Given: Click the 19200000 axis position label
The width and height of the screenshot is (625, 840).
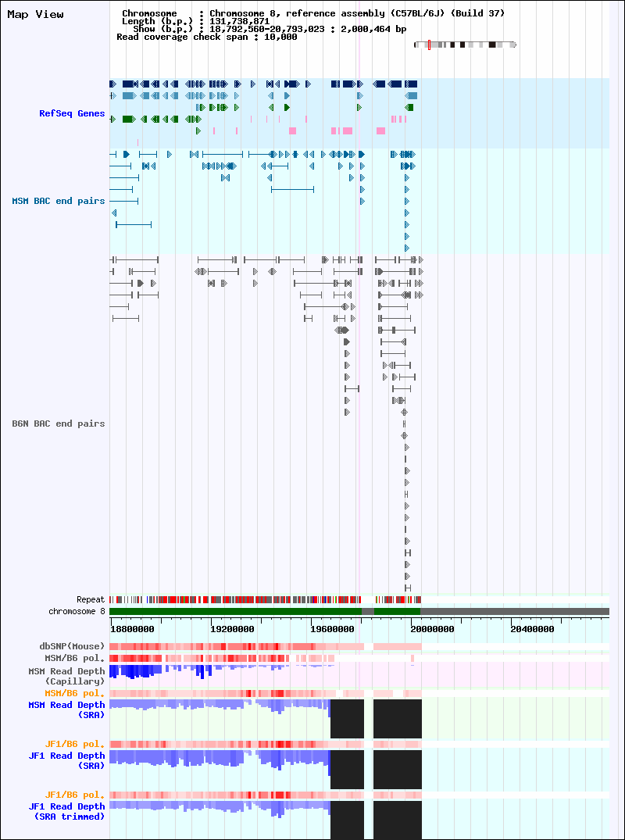Looking at the screenshot, I should (233, 629).
